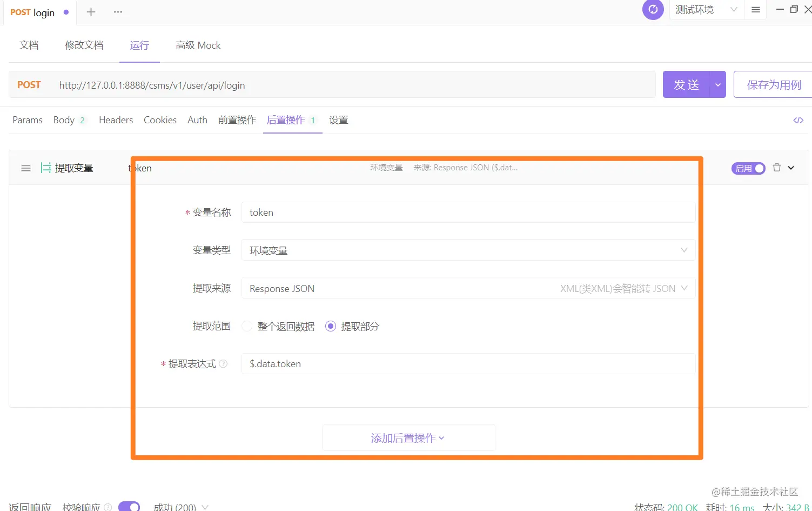Select the 整个返回数据 radio option
The width and height of the screenshot is (812, 511).
click(247, 326)
